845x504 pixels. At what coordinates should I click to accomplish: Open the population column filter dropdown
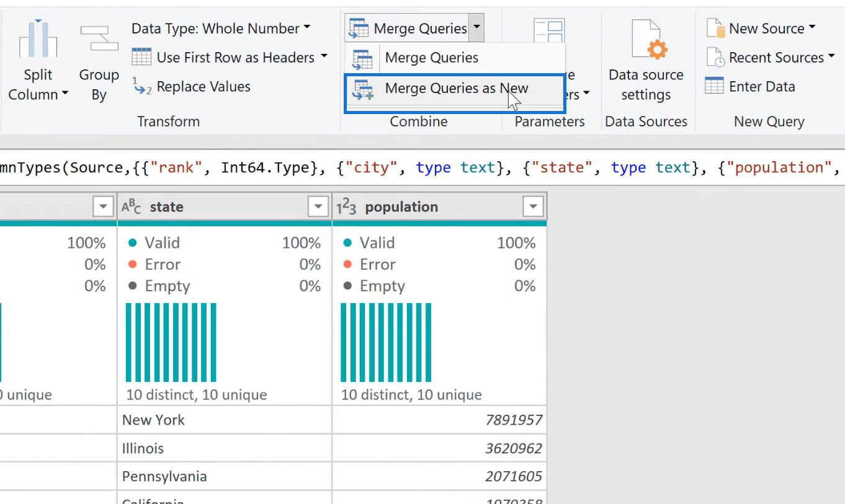[x=533, y=207]
